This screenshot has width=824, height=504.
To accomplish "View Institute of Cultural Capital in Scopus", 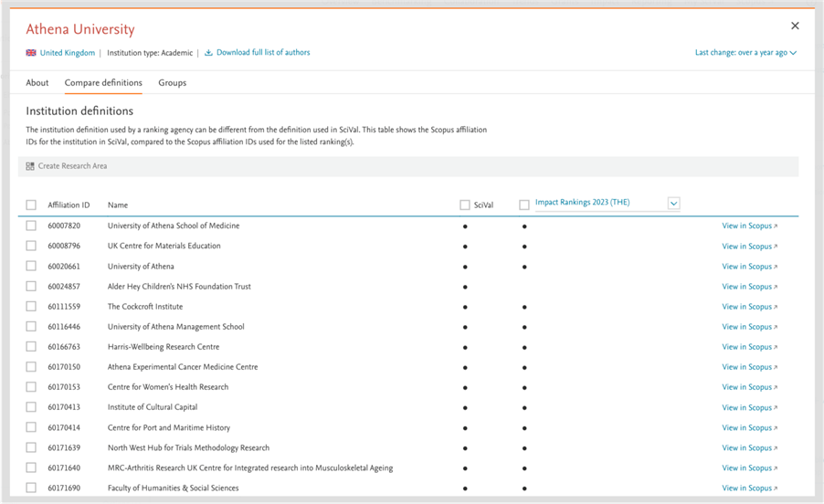I will tap(749, 407).
